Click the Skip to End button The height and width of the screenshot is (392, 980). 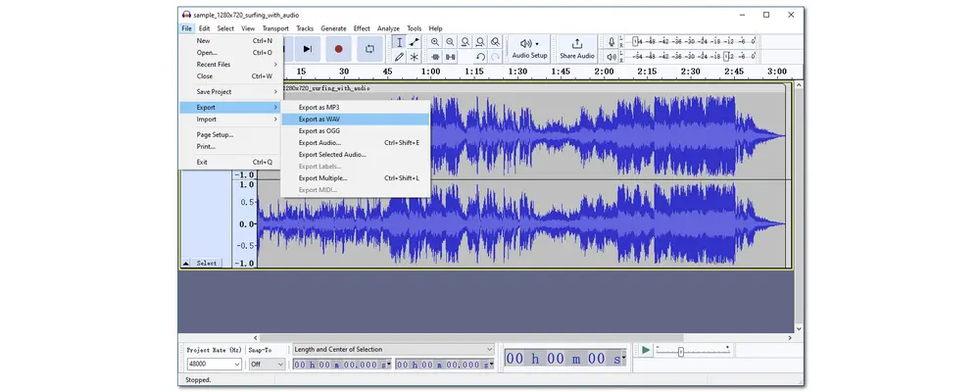308,48
